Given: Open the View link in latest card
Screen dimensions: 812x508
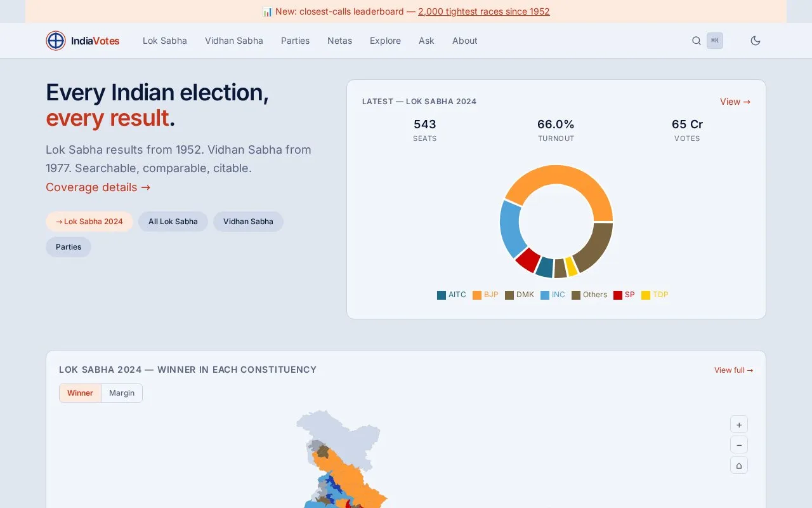Looking at the screenshot, I should pyautogui.click(x=735, y=102).
